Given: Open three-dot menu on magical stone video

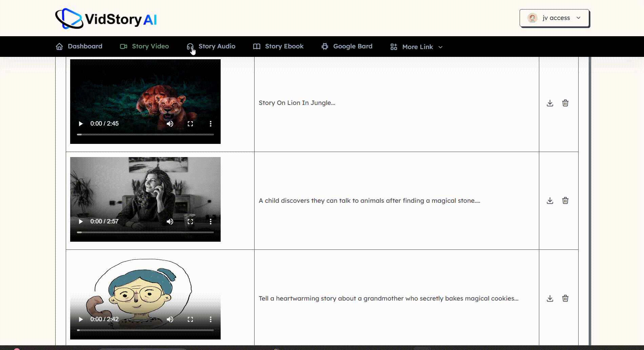Looking at the screenshot, I should click(210, 221).
